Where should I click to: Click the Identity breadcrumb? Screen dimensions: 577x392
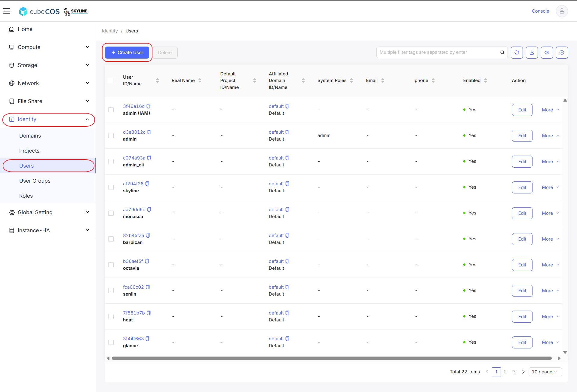pos(110,31)
